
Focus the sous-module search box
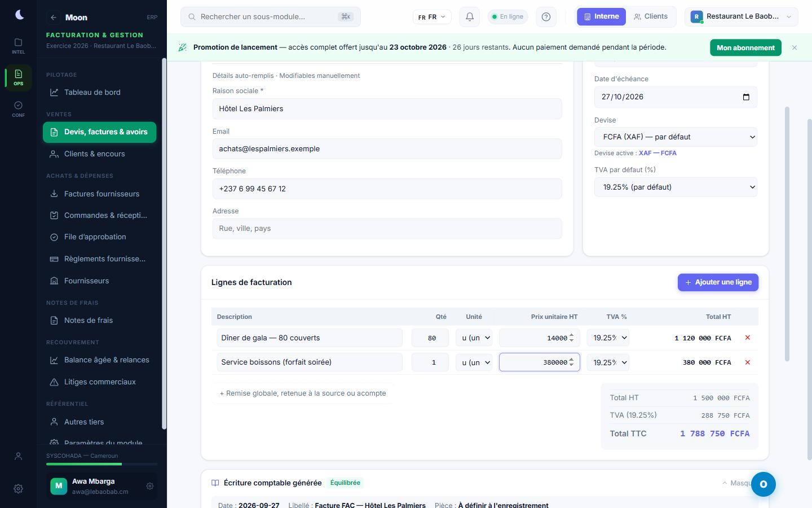point(271,17)
